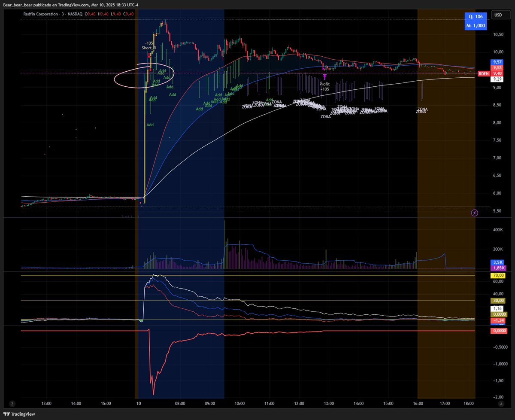This screenshot has width=515, height=420.
Task: Click the 3,5K volume value label
Action: 498,262
